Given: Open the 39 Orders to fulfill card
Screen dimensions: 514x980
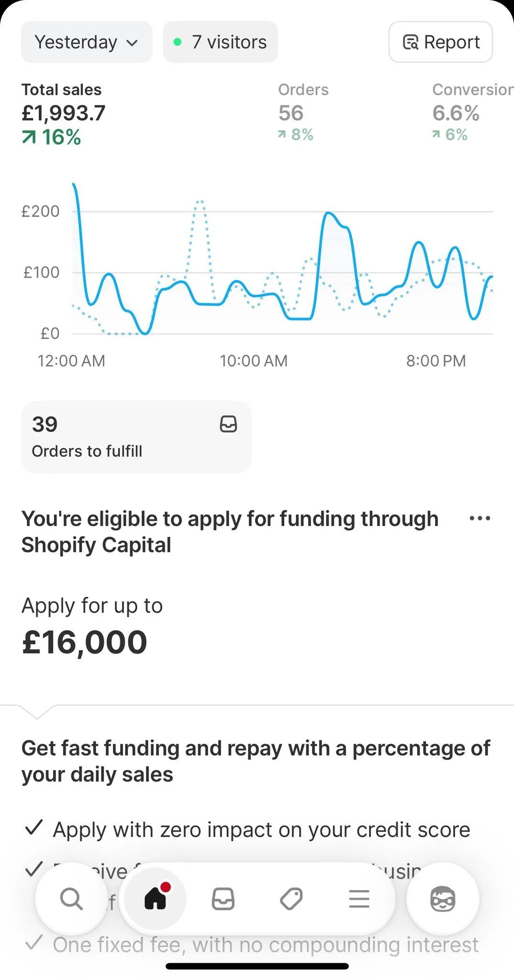Looking at the screenshot, I should (136, 437).
